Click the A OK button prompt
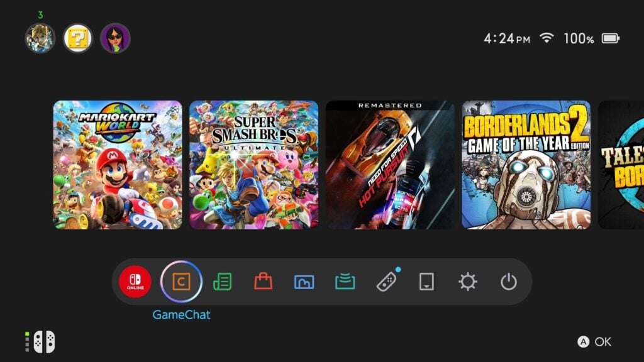This screenshot has width=644, height=362. (x=594, y=341)
